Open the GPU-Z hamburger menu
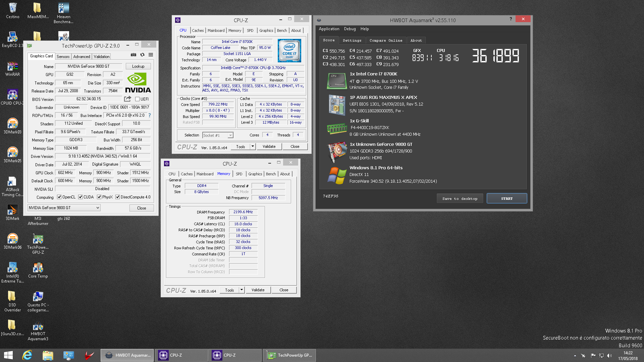Image resolution: width=644 pixels, height=362 pixels. 151,55
